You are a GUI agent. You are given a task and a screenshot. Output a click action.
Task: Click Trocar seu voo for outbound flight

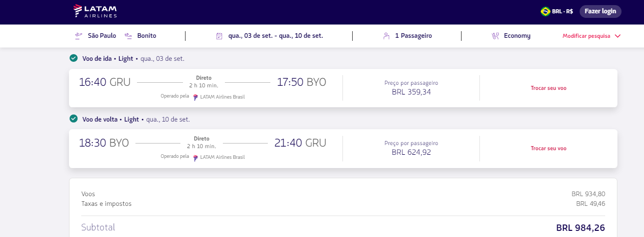click(x=548, y=88)
